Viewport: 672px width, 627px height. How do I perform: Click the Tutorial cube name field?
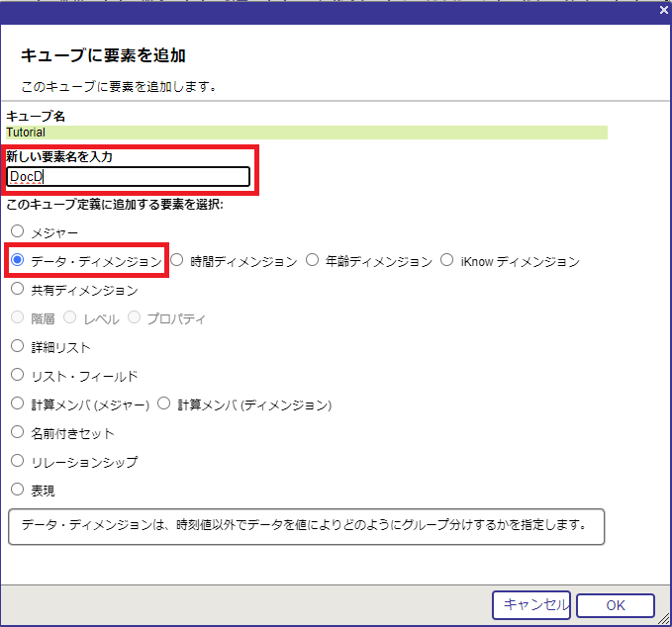306,132
